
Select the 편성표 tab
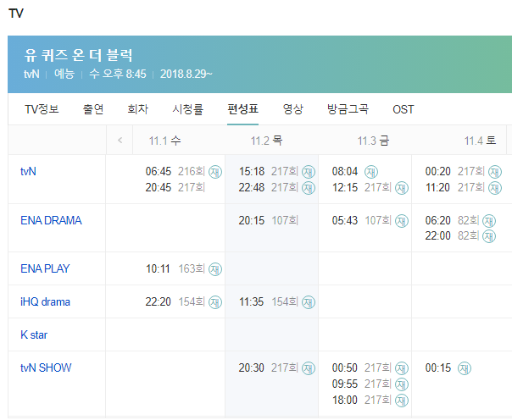[242, 109]
